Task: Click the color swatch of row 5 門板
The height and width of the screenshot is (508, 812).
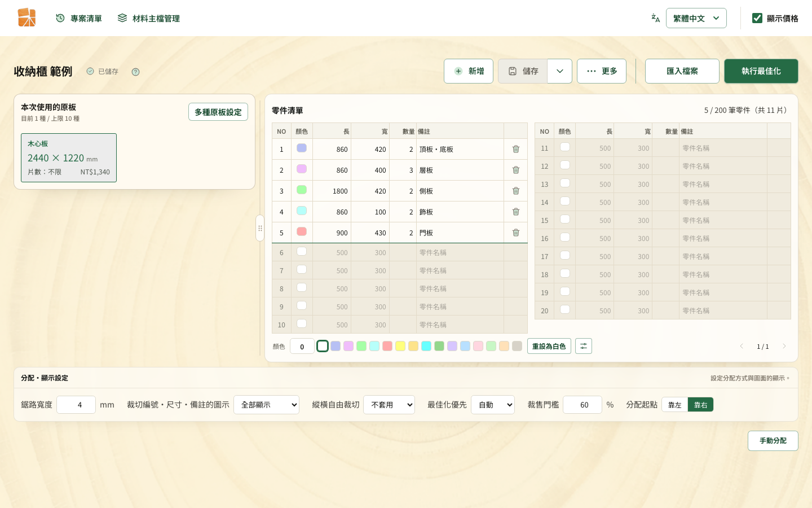Action: [x=302, y=231]
